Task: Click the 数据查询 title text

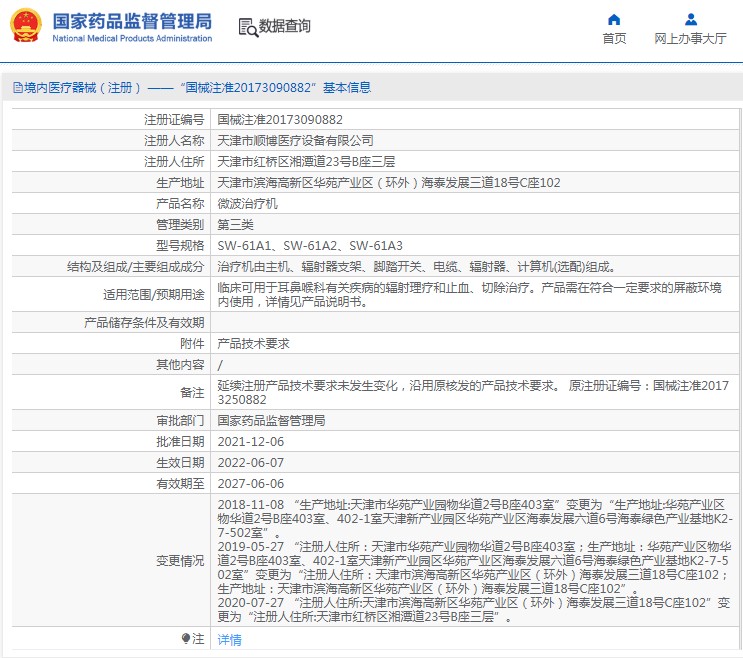Action: click(285, 26)
